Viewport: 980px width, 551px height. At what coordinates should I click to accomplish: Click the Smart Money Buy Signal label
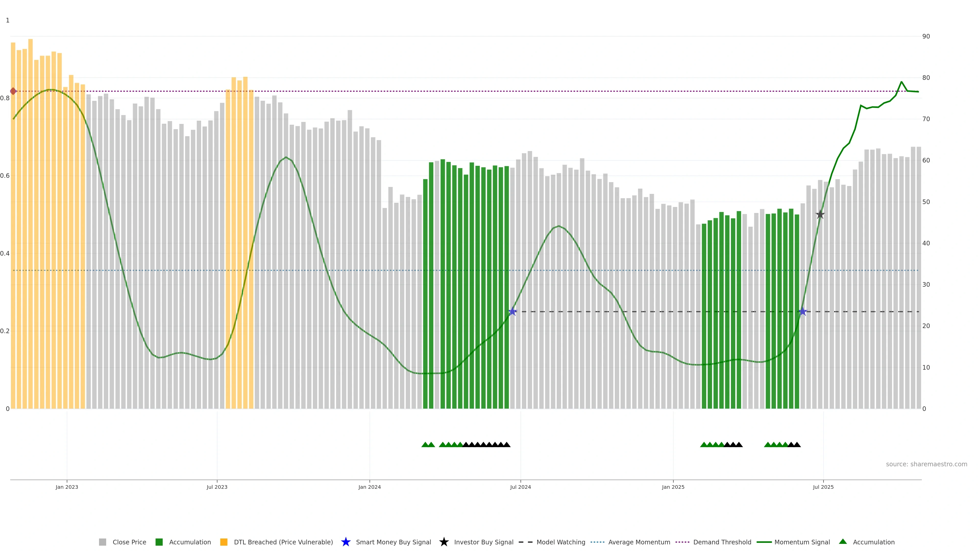(393, 542)
